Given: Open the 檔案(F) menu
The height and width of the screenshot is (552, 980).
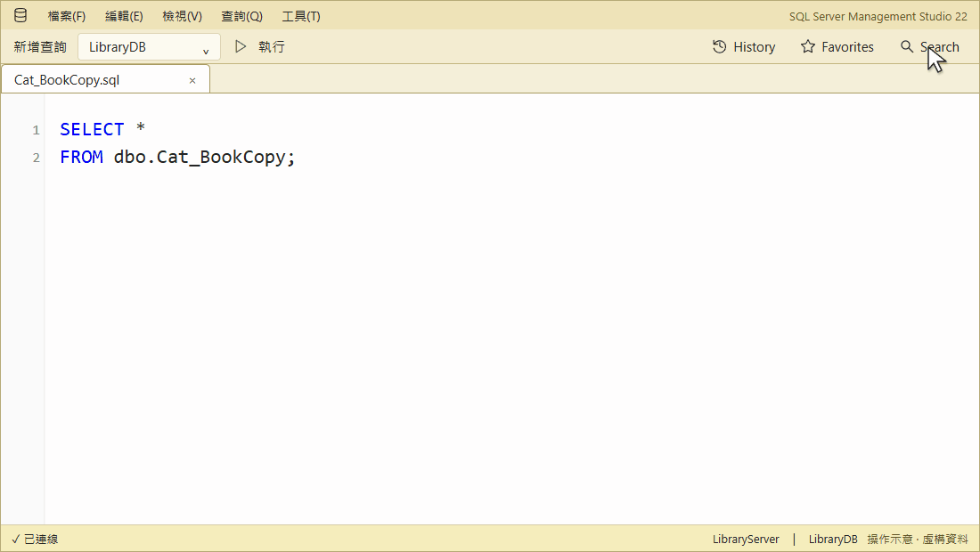Looking at the screenshot, I should [67, 16].
